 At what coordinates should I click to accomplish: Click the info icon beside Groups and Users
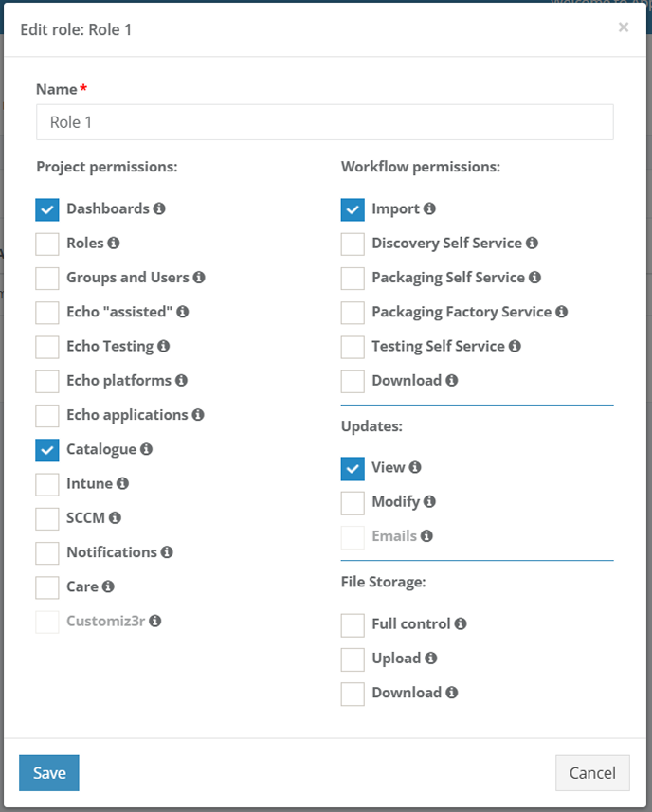(199, 278)
